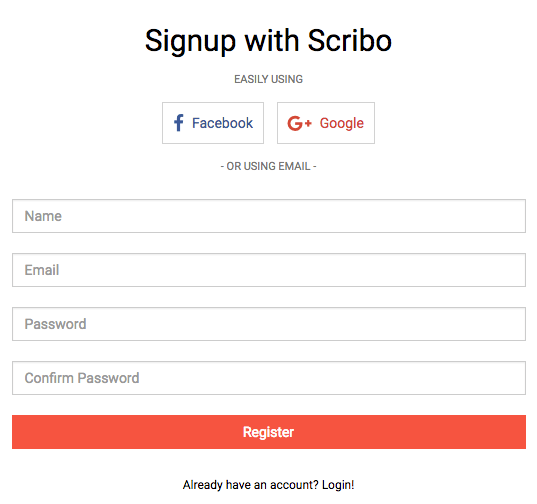
Task: Click the red "Google" text label
Action: pos(342,123)
